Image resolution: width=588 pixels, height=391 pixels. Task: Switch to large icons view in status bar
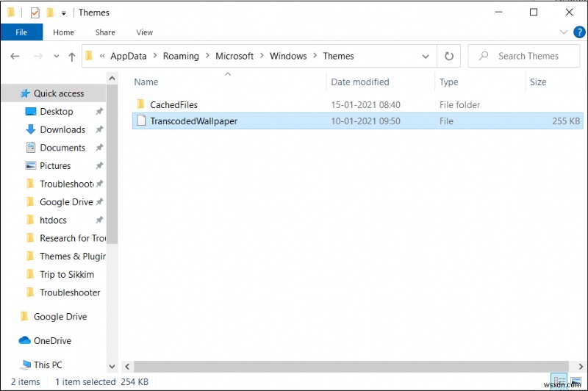click(575, 381)
